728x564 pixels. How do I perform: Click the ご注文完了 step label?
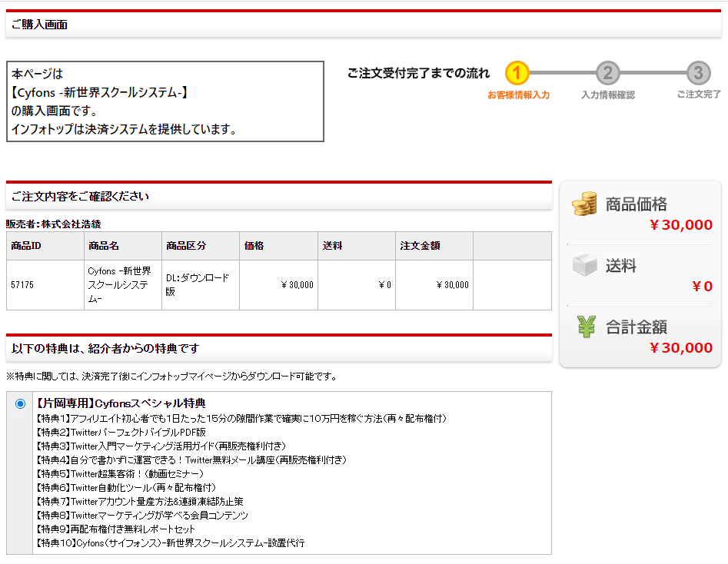coord(698,95)
